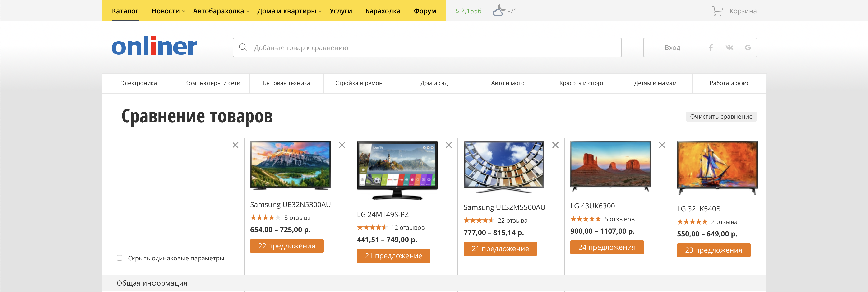Expand Дома и квартиры dropdown arrow
868x292 pixels.
coord(320,11)
